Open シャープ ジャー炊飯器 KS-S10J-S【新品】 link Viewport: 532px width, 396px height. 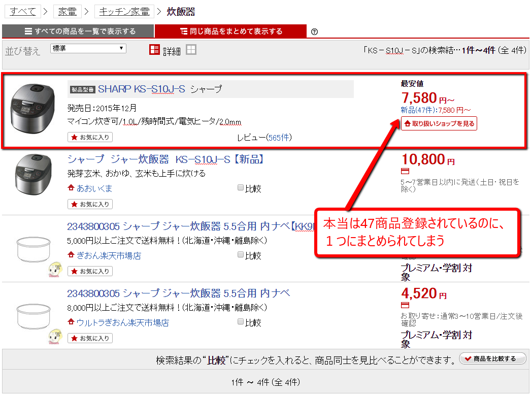point(166,159)
